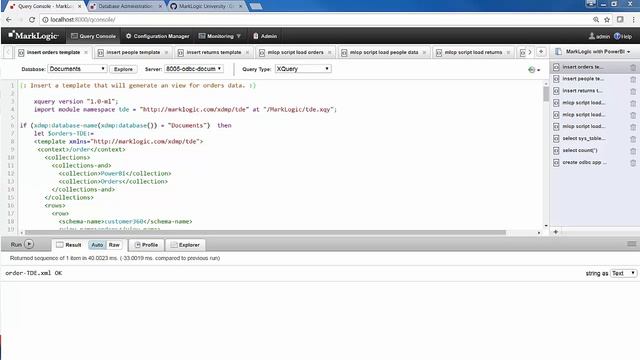Close insert people template tab
640x360 pixels.
[x=166, y=53]
